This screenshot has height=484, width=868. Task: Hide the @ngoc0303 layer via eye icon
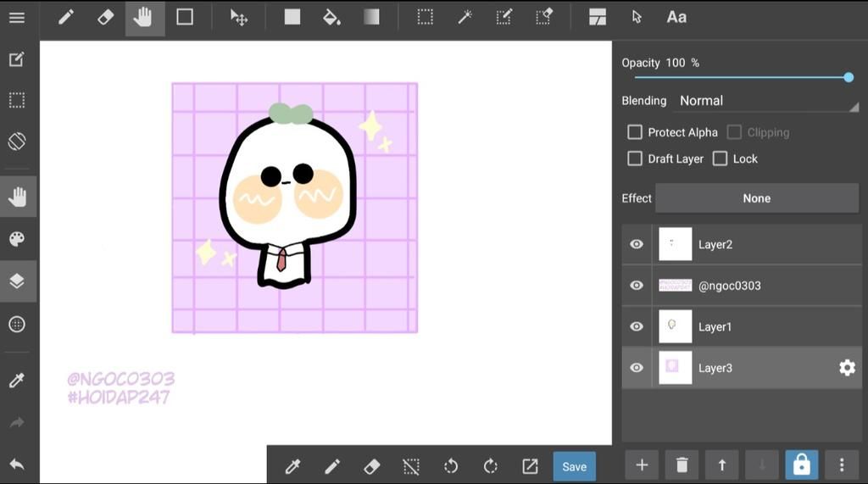point(637,286)
